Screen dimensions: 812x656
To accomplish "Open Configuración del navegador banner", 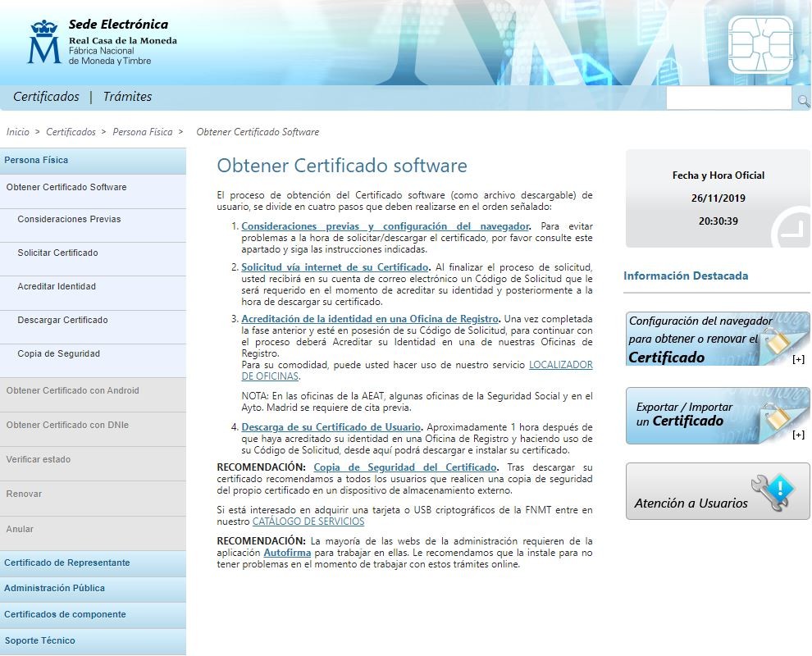I will click(717, 339).
